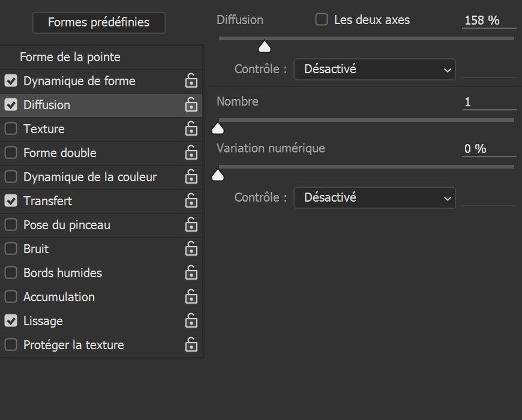Click the Formes prédéfinies button
This screenshot has height=420, width=522.
coord(98,23)
